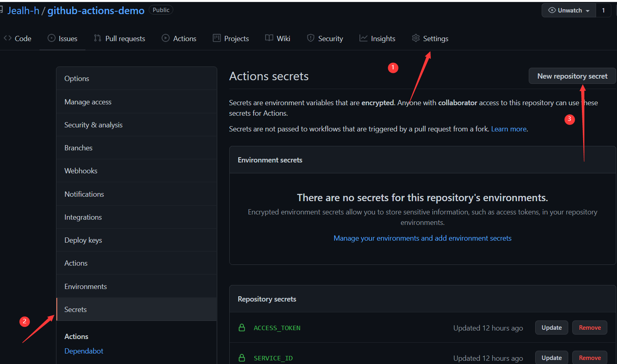The image size is (617, 364).
Task: Open the Security tab
Action: (325, 38)
